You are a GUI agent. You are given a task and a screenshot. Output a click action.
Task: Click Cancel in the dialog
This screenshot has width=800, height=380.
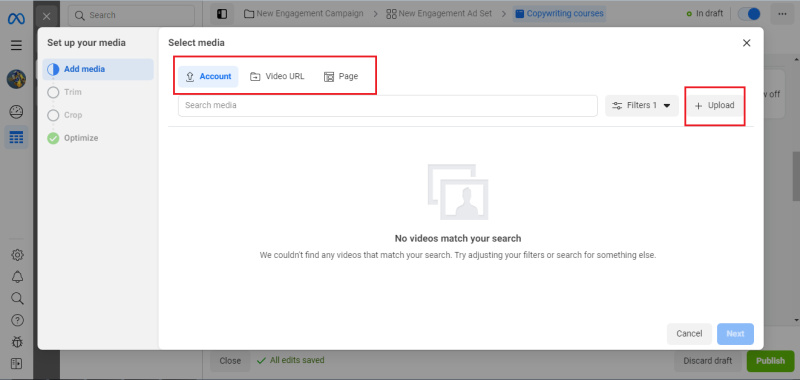click(689, 334)
